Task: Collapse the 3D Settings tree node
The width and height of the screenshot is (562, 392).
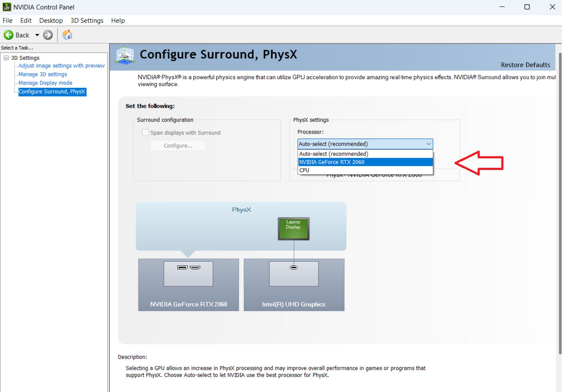Action: click(x=6, y=58)
